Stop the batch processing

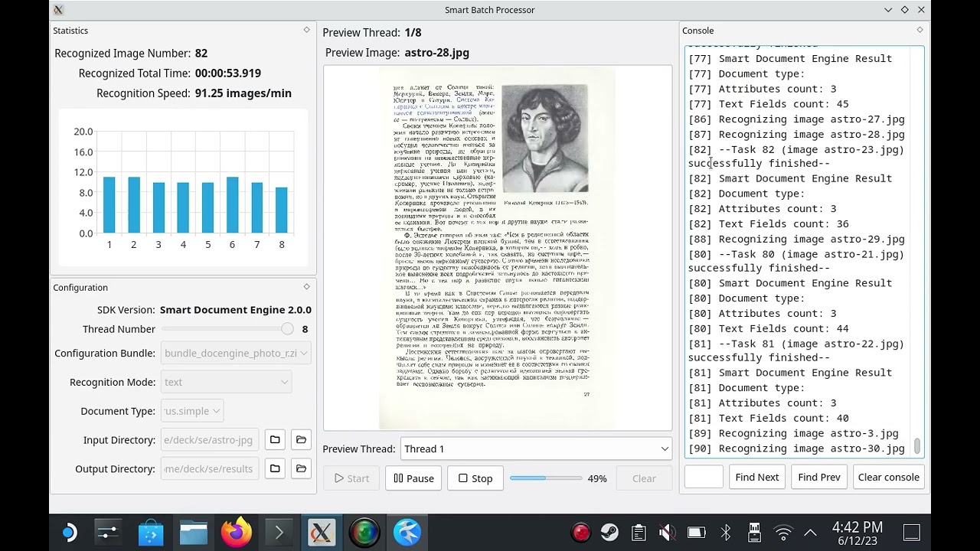click(x=475, y=478)
